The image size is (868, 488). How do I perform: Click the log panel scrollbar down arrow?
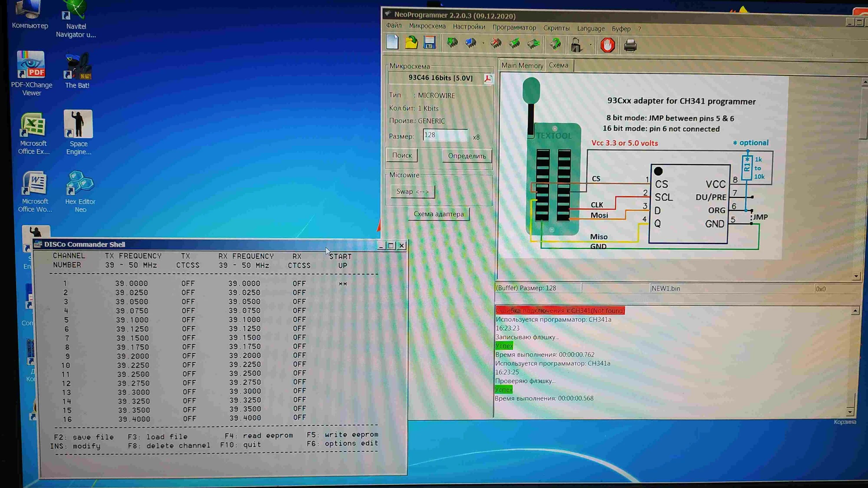click(849, 412)
